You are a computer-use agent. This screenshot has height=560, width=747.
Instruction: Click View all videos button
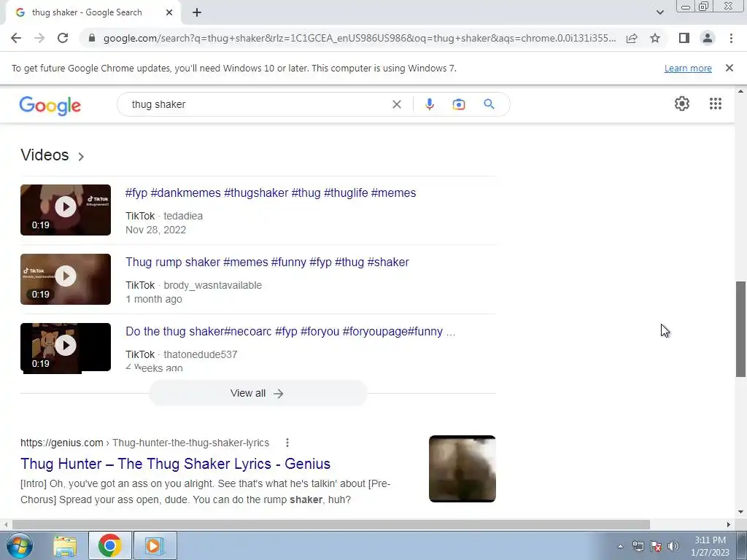(258, 393)
